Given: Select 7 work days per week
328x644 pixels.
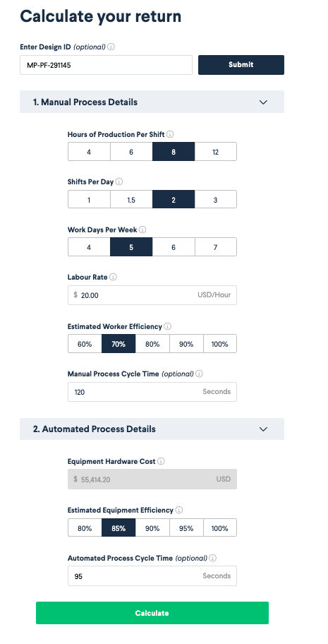Looking at the screenshot, I should pos(216,247).
